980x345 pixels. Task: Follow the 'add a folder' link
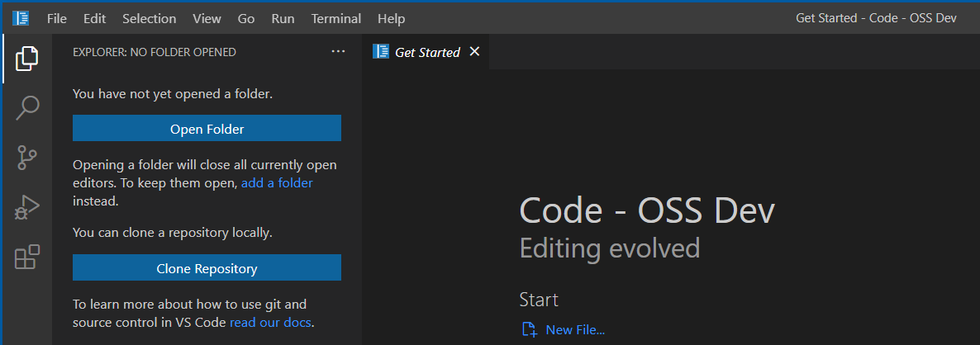pyautogui.click(x=277, y=182)
